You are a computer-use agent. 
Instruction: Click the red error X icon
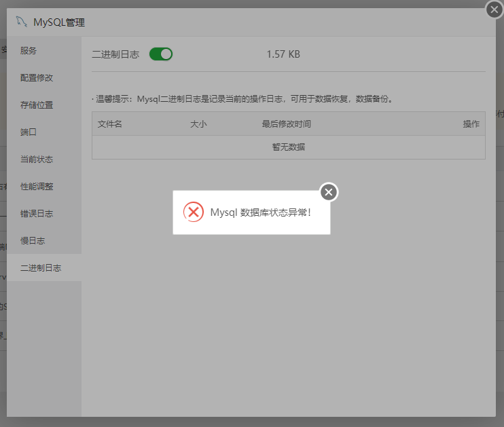[194, 212]
